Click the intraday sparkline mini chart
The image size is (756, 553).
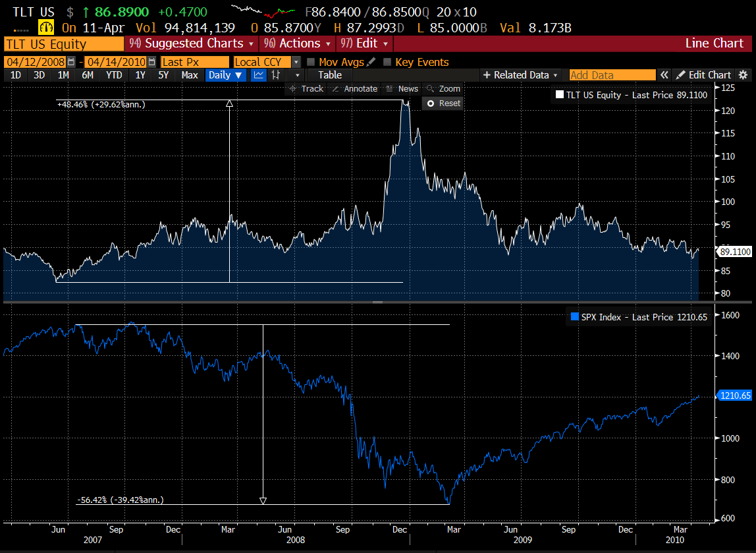[263, 11]
